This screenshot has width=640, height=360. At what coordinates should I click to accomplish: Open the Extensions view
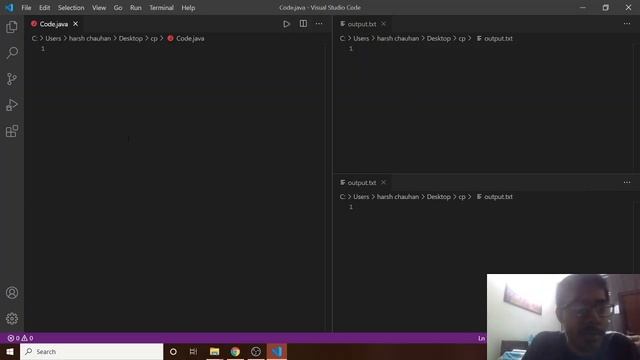coord(12,131)
